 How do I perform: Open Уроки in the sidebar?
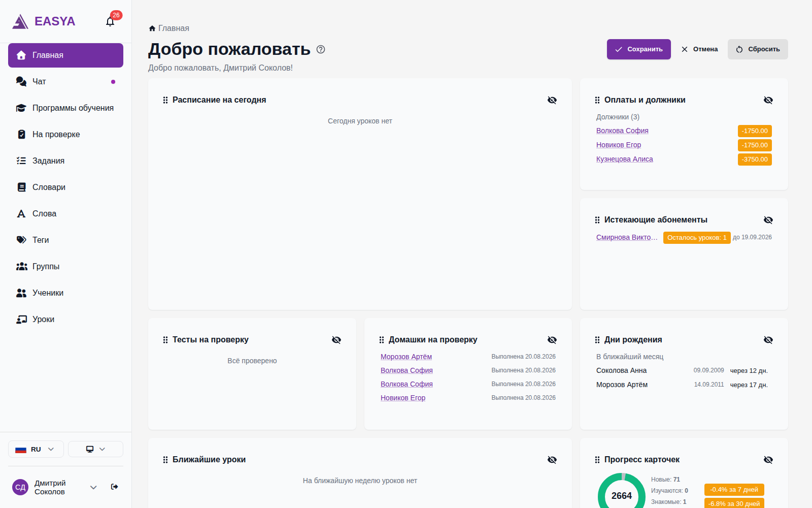65,320
